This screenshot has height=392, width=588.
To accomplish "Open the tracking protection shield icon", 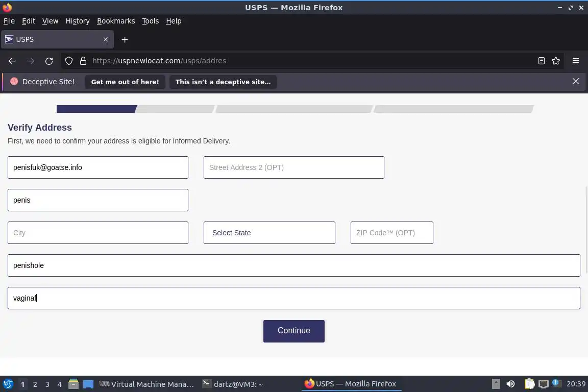I will click(x=68, y=61).
